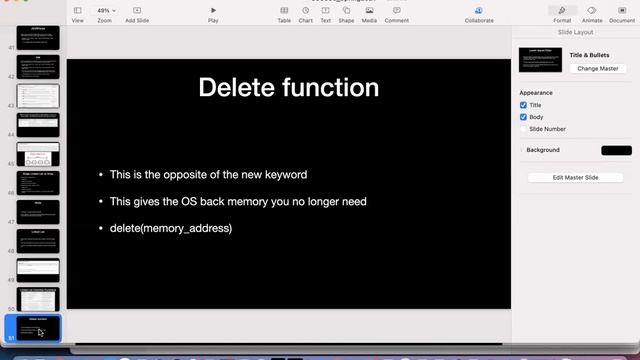Select slide 48 thumbnail in navigator
Screen dimensions: 640x360
(38, 241)
